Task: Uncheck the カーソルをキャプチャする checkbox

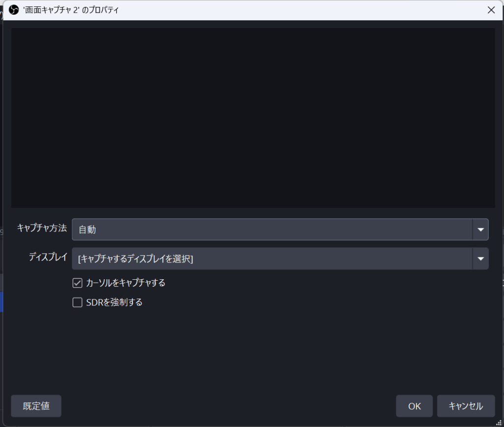Action: pos(77,283)
